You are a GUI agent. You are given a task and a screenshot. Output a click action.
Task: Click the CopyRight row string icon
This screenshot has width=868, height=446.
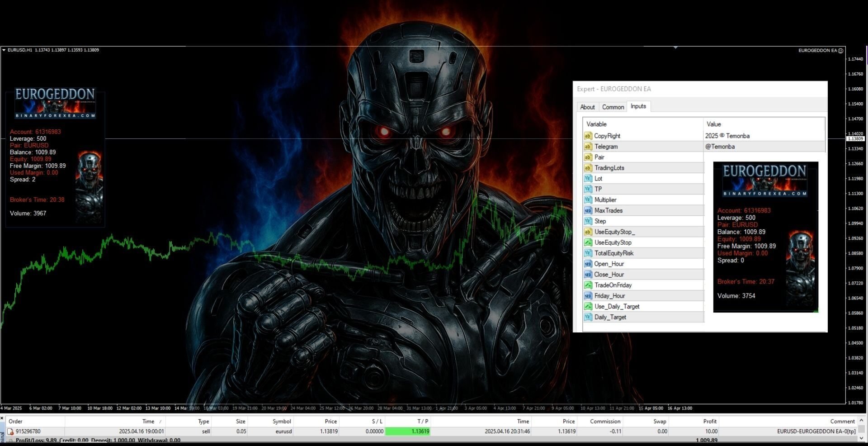pos(588,136)
